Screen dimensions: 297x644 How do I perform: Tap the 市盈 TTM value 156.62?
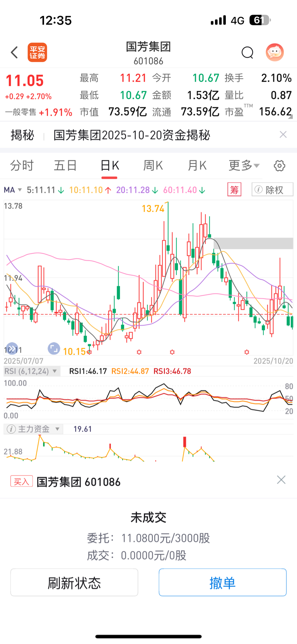(x=275, y=112)
